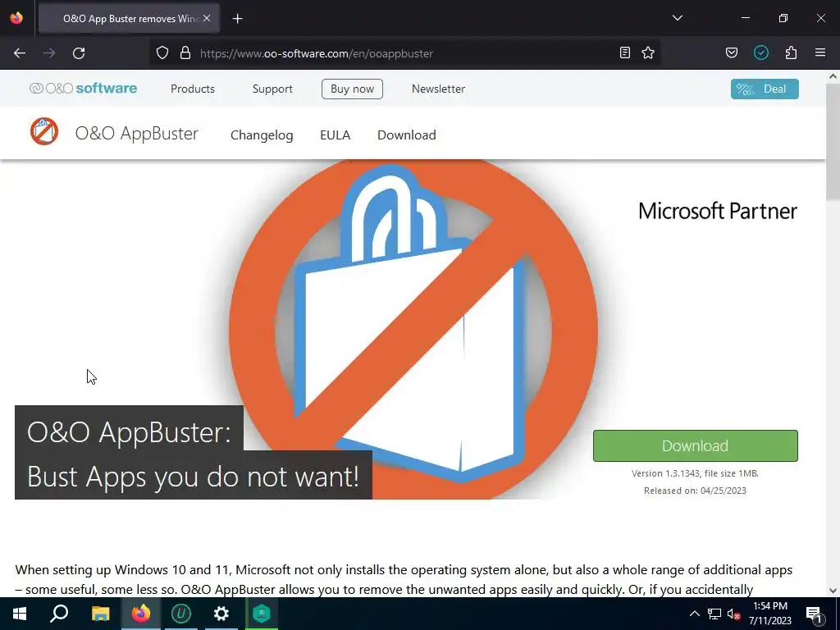This screenshot has width=840, height=630.
Task: Click the Microsoft Partner text
Action: [x=717, y=211]
